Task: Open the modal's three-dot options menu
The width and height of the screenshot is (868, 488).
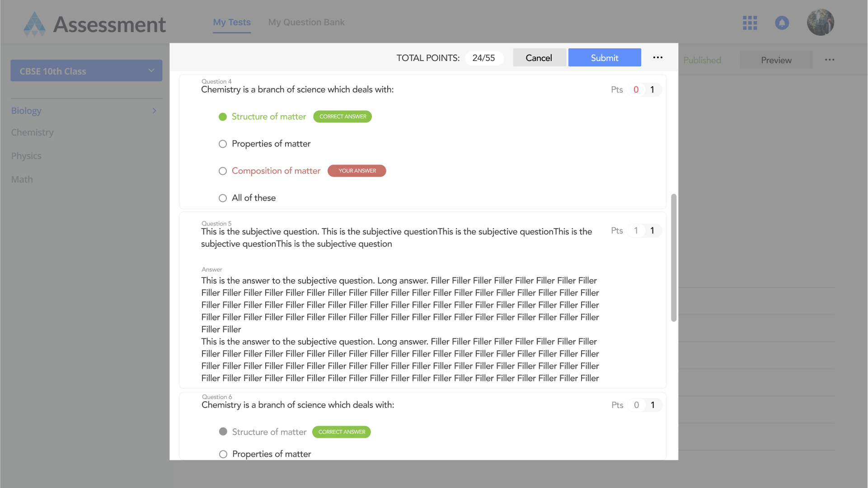Action: 657,57
